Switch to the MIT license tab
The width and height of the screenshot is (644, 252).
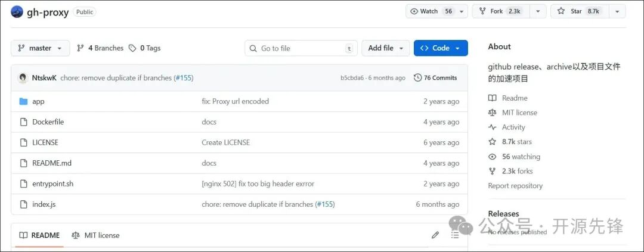(x=95, y=235)
